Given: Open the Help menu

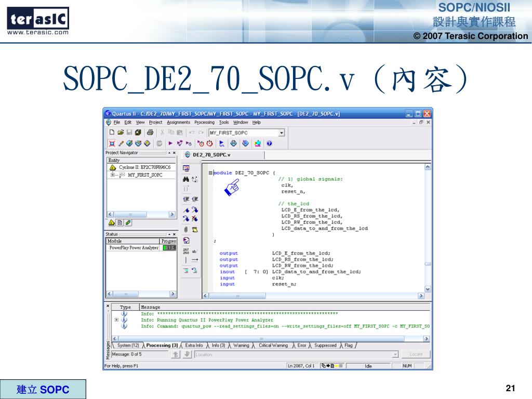Looking at the screenshot, I should (257, 122).
